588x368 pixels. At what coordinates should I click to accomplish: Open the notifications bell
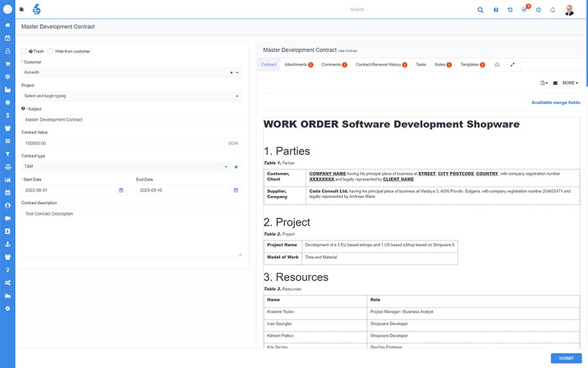[x=553, y=10]
